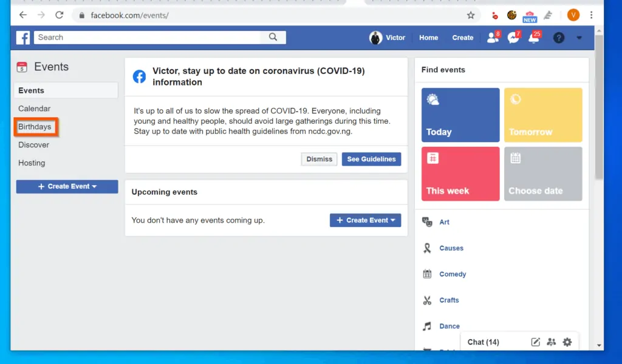
Task: Click scrollbar down arrow
Action: coord(599,346)
